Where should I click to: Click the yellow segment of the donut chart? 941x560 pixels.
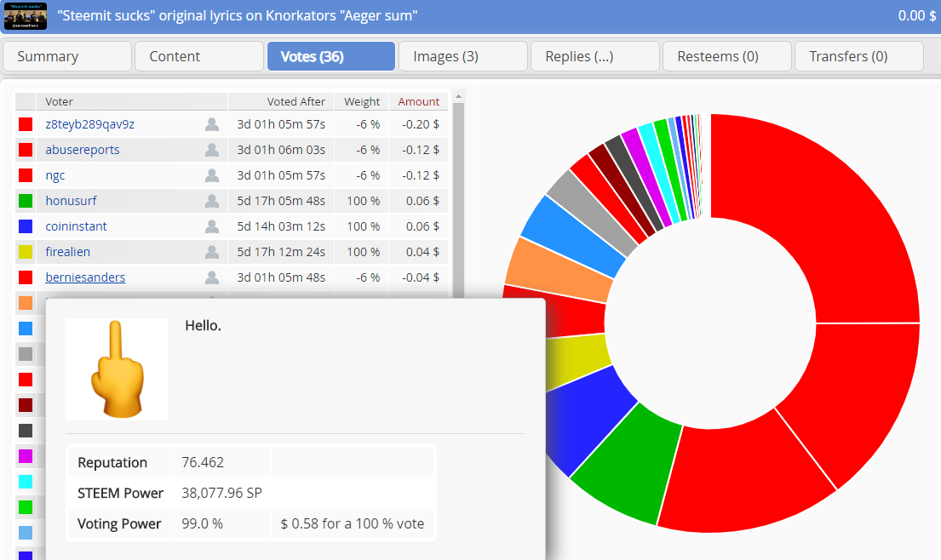577,360
